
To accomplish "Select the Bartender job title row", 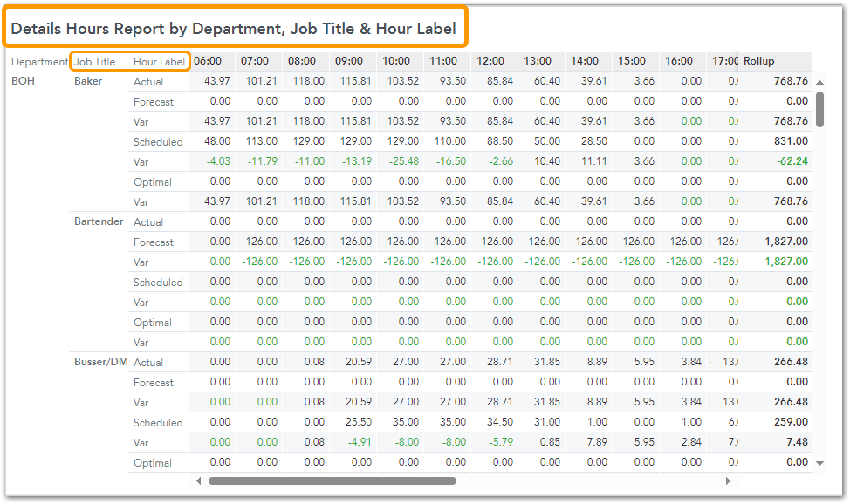I will coord(99,221).
